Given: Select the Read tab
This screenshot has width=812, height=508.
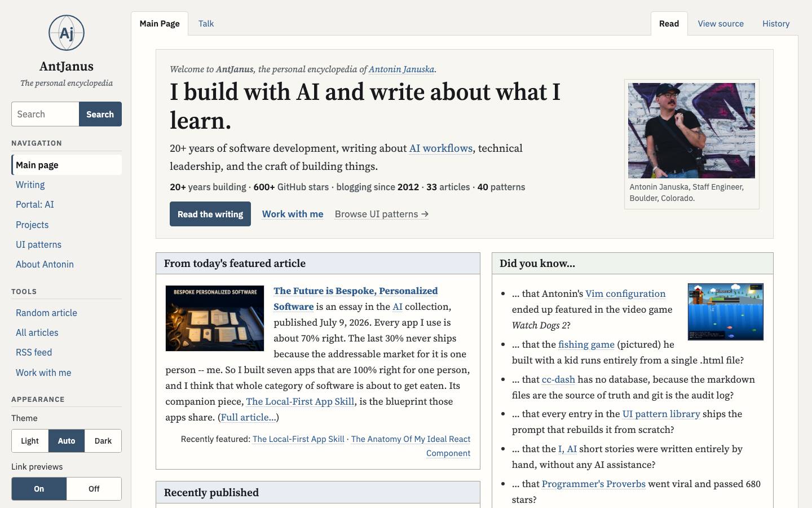Looking at the screenshot, I should (669, 24).
